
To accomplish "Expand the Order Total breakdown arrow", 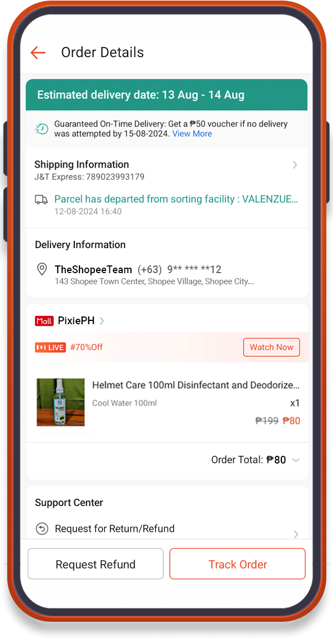I will (295, 460).
